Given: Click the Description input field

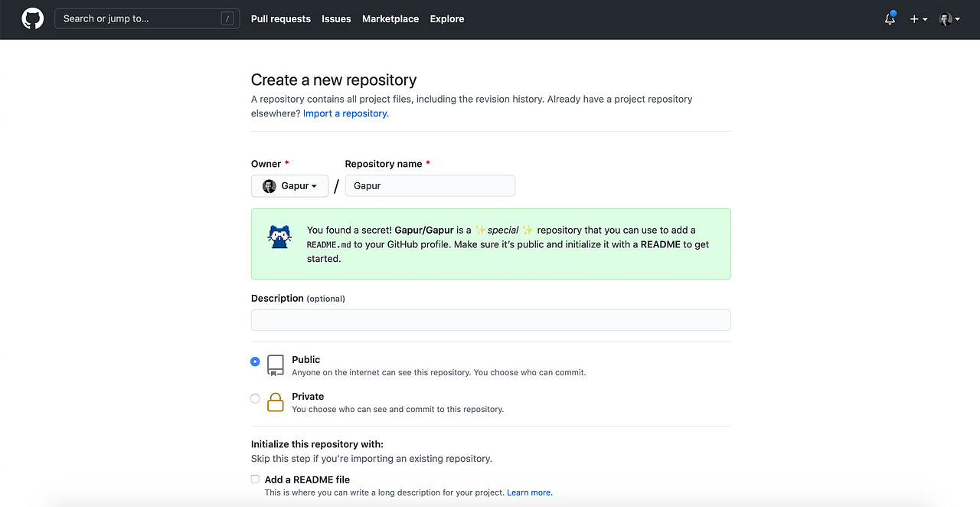Looking at the screenshot, I should tap(490, 319).
